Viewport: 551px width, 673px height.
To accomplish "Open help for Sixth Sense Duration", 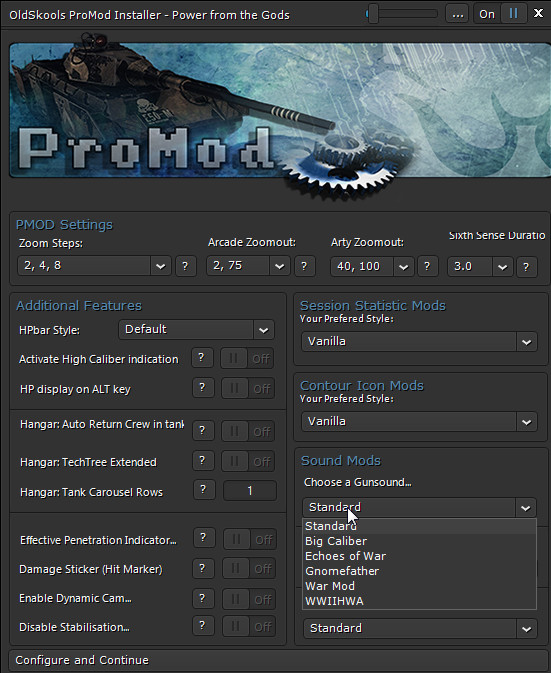I will click(x=527, y=267).
